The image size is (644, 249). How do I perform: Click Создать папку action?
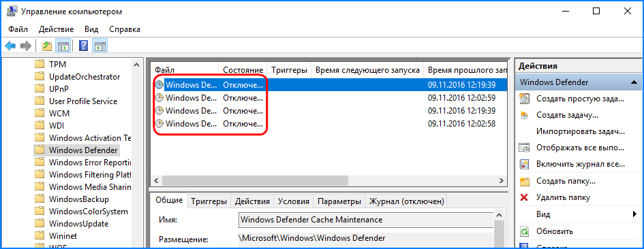(566, 181)
